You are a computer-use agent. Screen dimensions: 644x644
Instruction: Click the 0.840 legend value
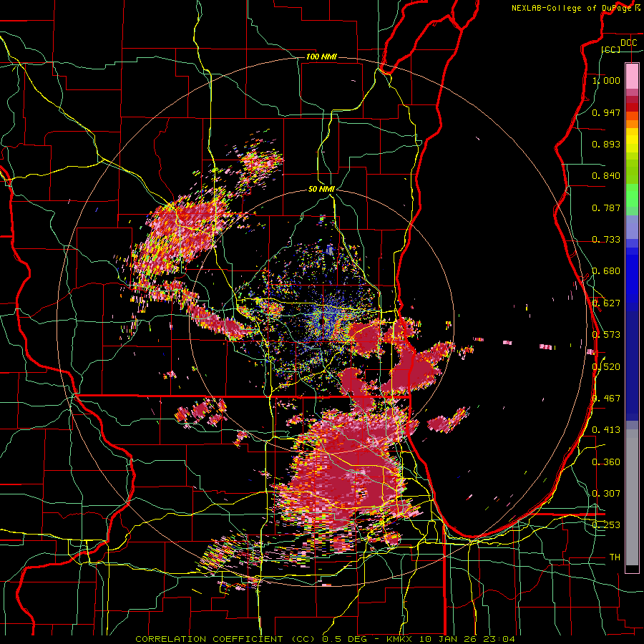[606, 176]
